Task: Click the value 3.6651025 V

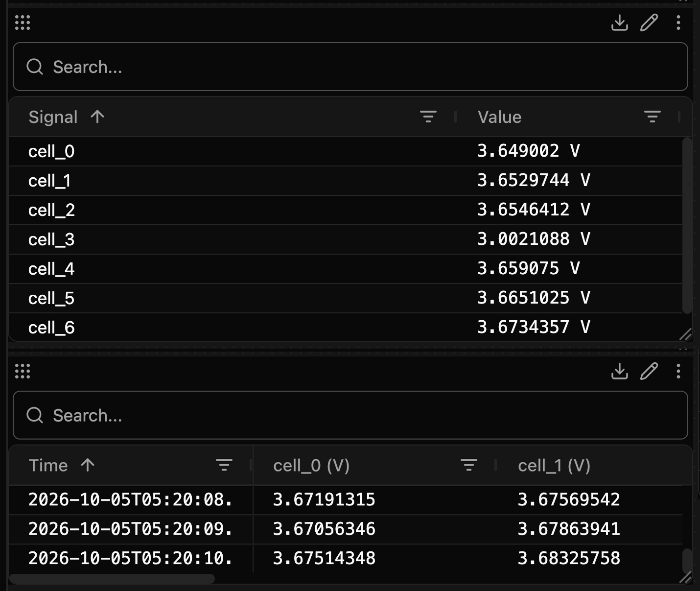Action: click(534, 298)
